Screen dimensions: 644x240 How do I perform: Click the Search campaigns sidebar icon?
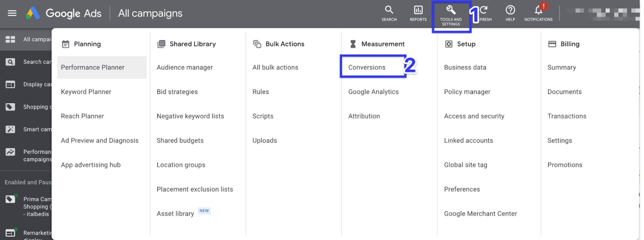point(10,62)
